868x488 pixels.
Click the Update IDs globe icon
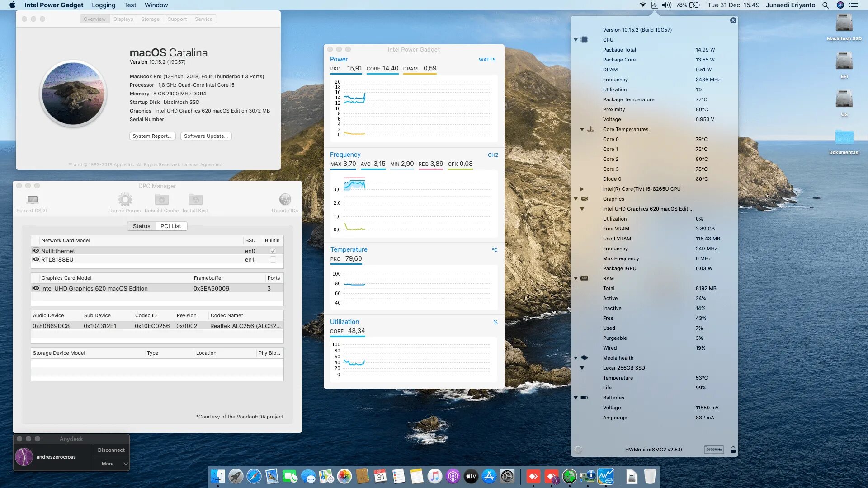click(285, 200)
